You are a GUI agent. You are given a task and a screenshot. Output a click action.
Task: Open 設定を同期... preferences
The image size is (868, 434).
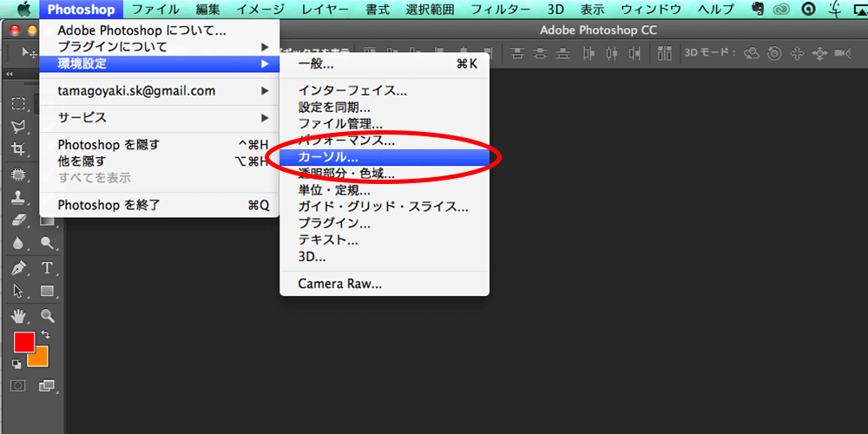(x=385, y=107)
